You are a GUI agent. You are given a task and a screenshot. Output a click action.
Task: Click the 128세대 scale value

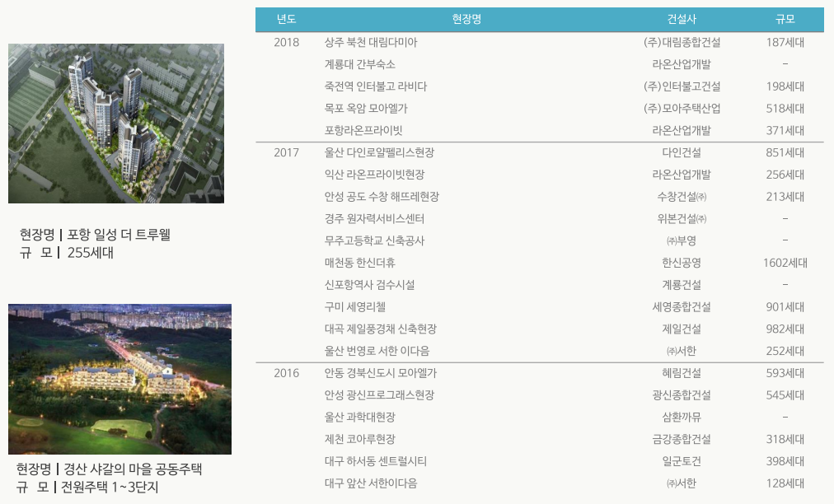pos(785,483)
